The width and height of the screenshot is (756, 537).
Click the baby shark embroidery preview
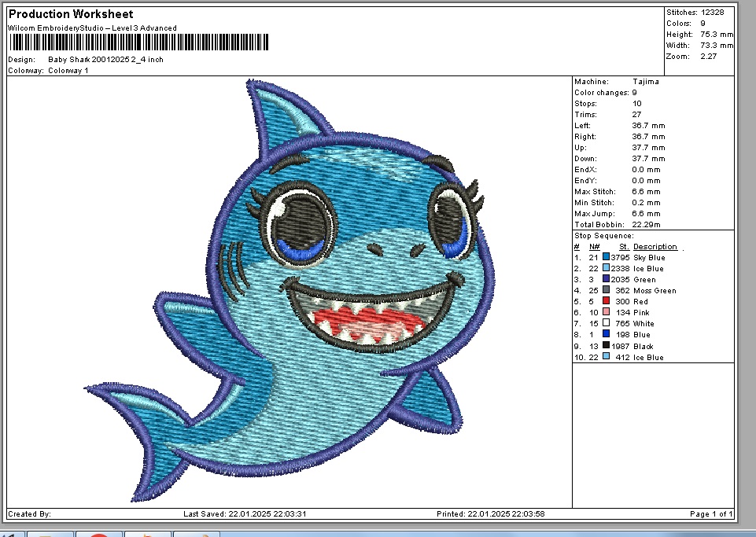(289, 291)
